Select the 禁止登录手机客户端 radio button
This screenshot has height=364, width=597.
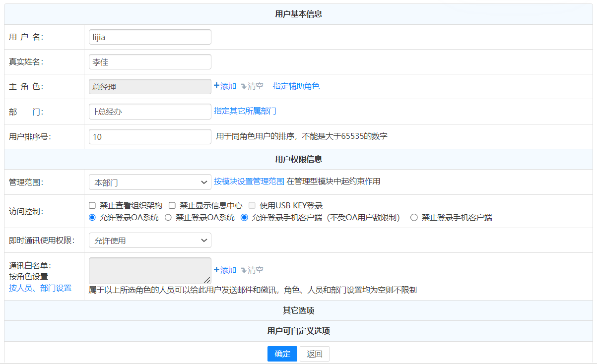pyautogui.click(x=414, y=217)
